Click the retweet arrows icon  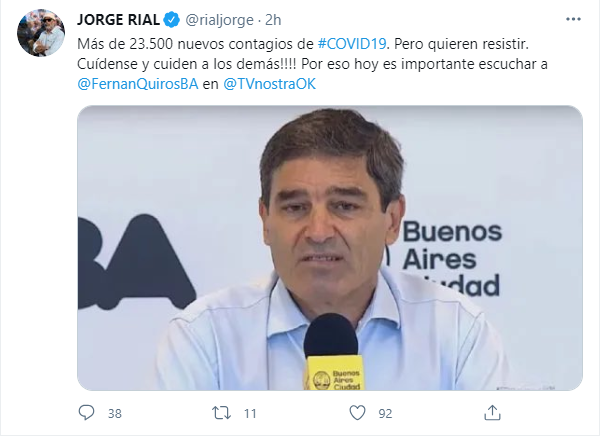tap(221, 413)
